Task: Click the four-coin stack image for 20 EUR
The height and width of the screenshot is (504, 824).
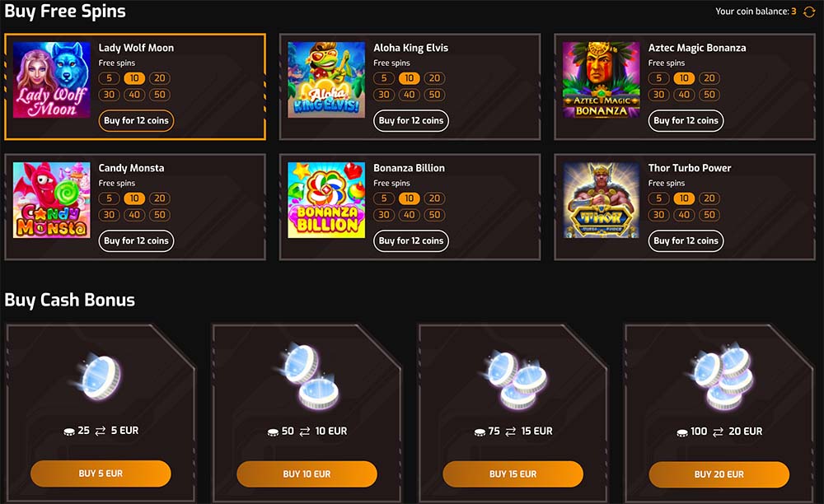Action: click(720, 376)
